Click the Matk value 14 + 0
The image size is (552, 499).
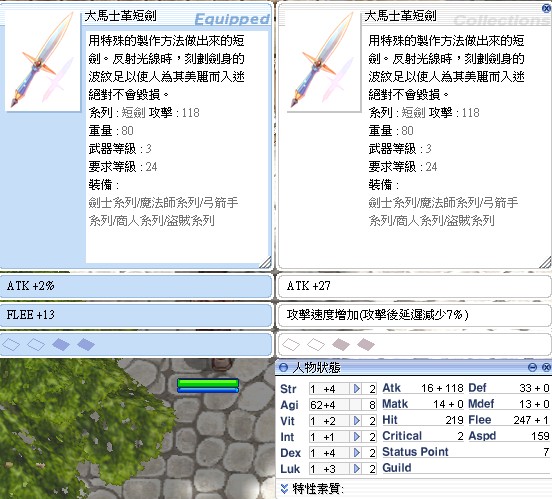(x=448, y=404)
